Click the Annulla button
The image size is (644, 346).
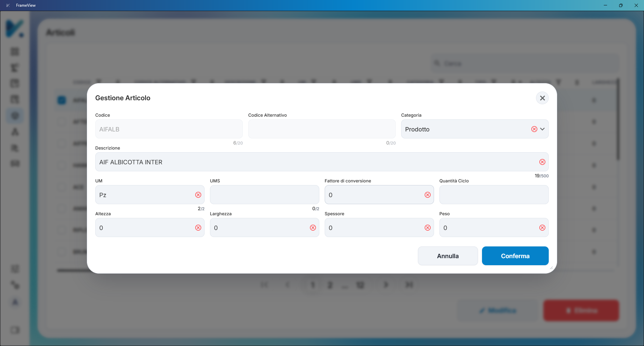coord(448,256)
